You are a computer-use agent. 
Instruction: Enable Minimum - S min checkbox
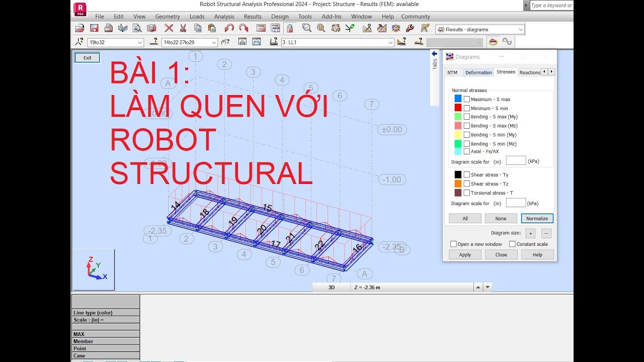point(467,108)
